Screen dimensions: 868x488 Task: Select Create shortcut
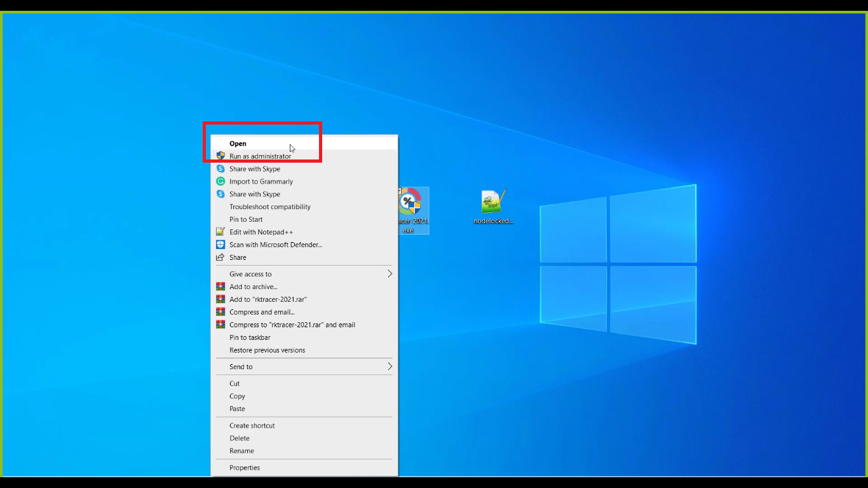pyautogui.click(x=304, y=426)
